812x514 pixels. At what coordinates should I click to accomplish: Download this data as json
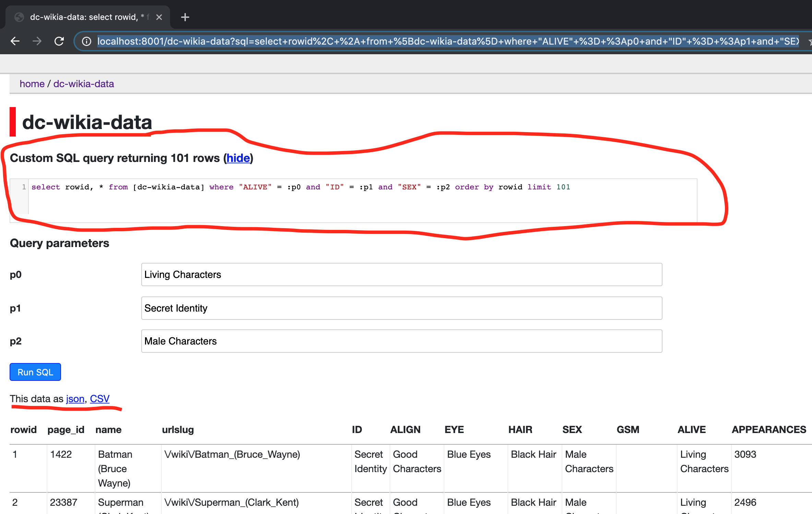[x=75, y=399]
